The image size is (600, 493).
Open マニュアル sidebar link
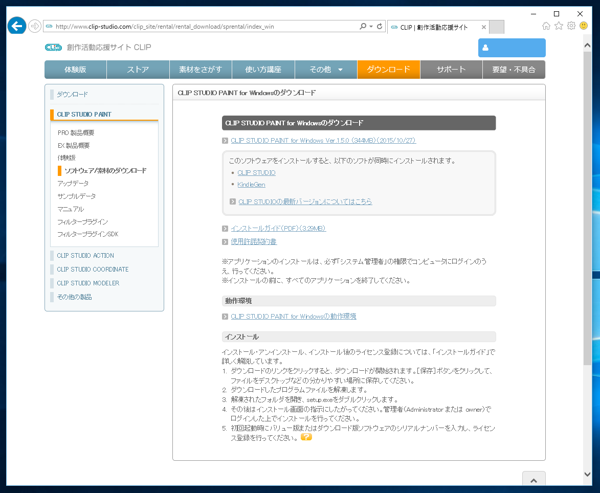tap(70, 209)
